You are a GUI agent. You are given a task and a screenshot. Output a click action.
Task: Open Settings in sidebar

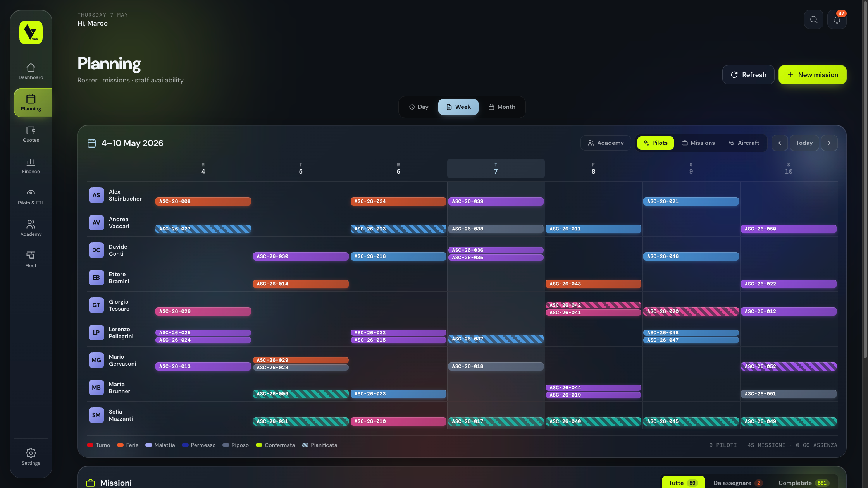31,457
